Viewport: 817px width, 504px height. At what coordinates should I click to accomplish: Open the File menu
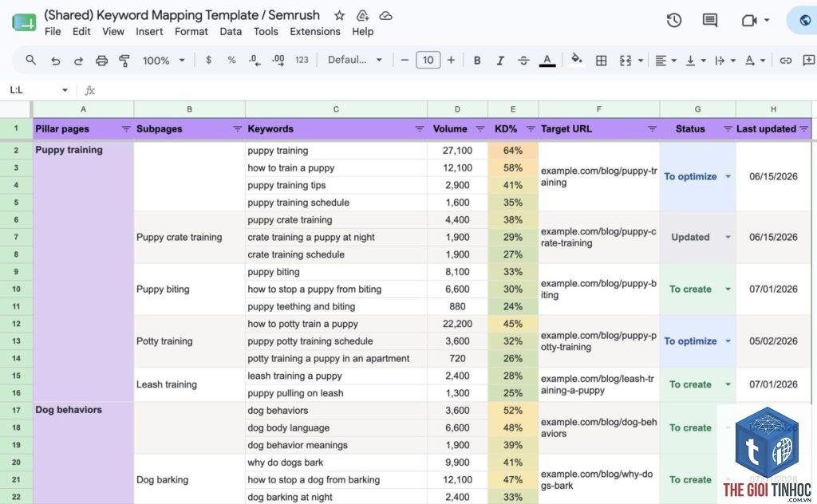pos(53,31)
